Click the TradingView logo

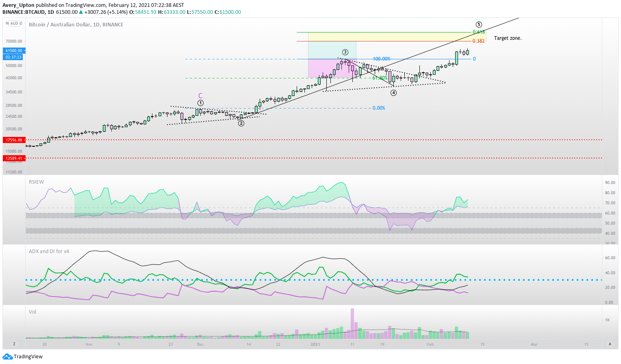click(23, 357)
